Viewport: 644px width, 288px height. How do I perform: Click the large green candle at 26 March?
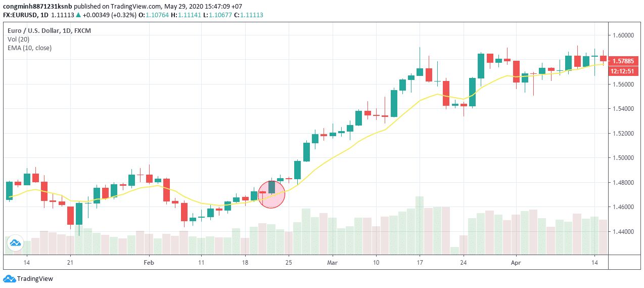pos(481,66)
